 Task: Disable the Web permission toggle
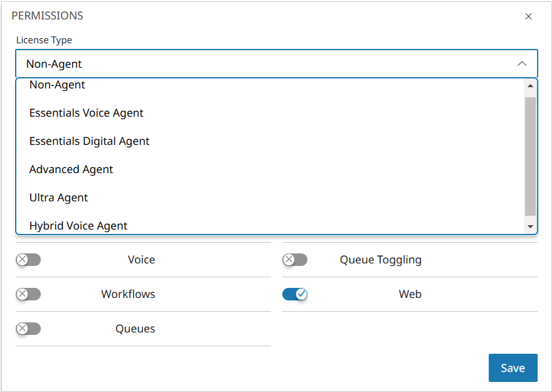[x=295, y=294]
